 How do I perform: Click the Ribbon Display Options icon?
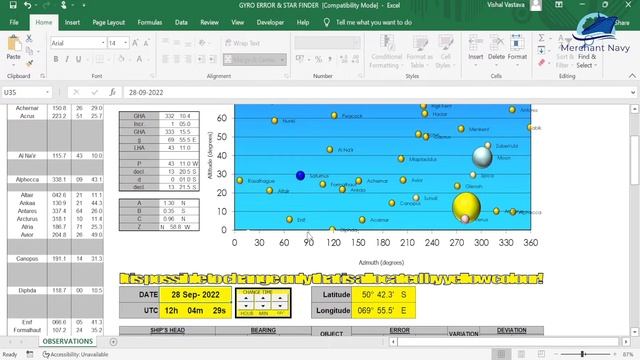coord(559,5)
